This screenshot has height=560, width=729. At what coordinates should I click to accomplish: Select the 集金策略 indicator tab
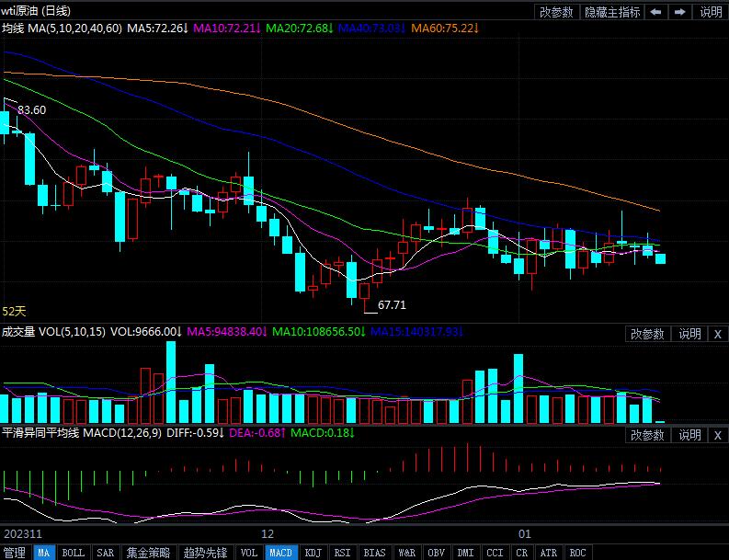pyautogui.click(x=148, y=553)
